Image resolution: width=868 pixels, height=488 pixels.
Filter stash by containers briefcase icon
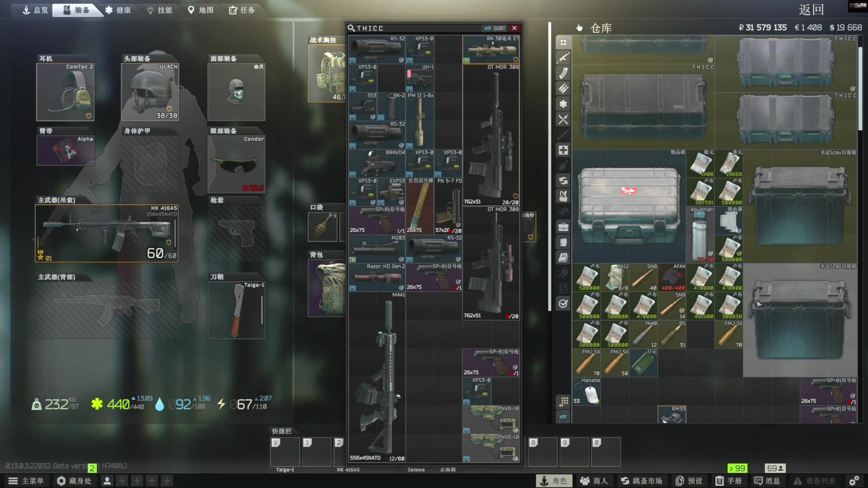click(563, 227)
